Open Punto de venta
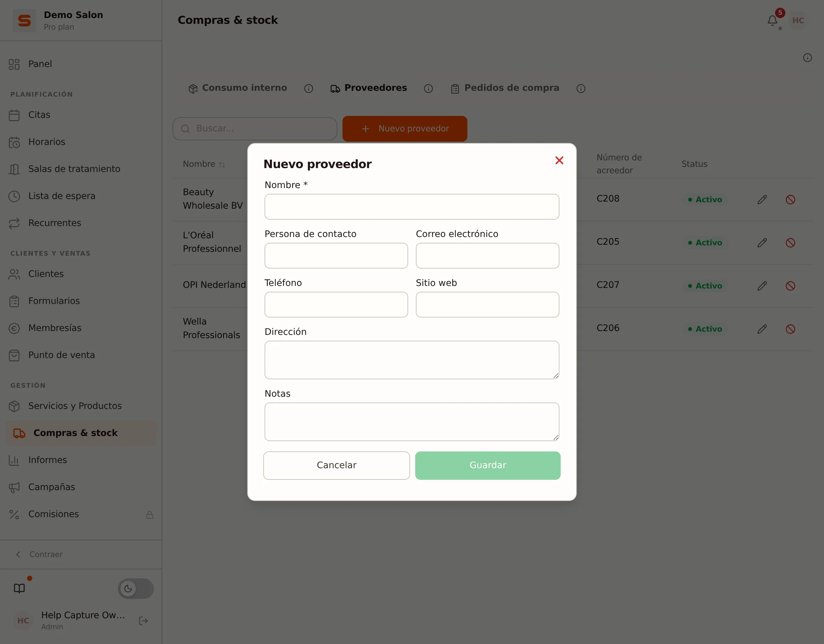This screenshot has width=824, height=644. [x=81, y=355]
